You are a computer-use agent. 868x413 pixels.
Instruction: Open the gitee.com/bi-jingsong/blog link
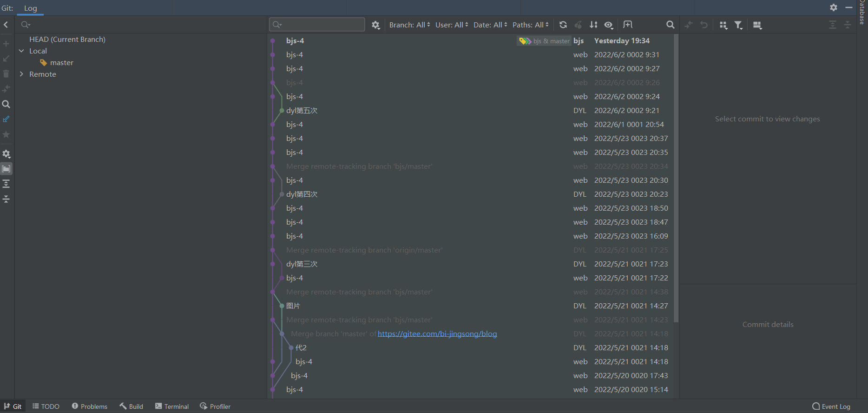[x=437, y=334]
